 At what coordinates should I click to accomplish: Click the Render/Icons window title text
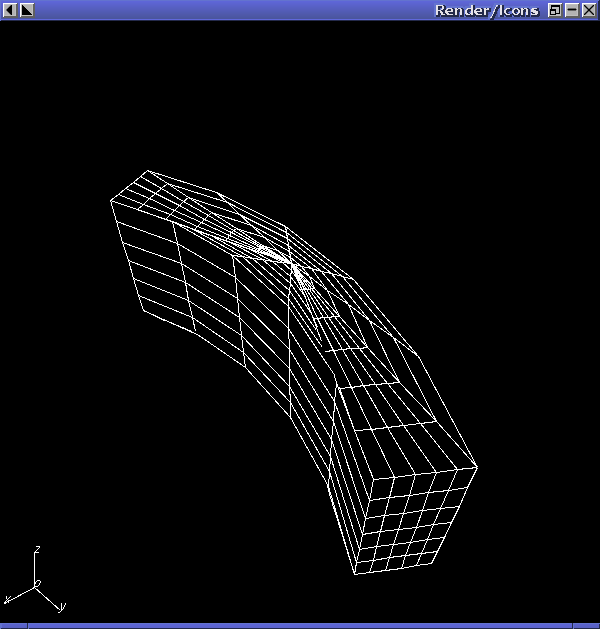point(486,10)
